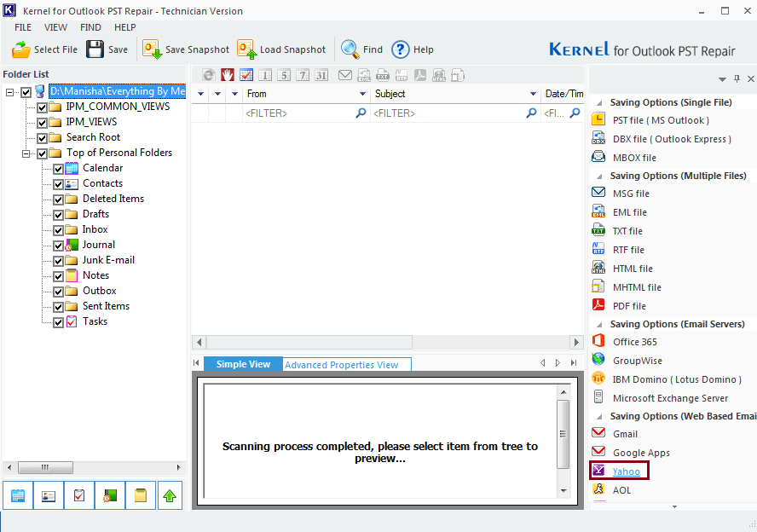The image size is (757, 532).
Task: Collapse Saving Options (Single File) section
Action: click(599, 103)
